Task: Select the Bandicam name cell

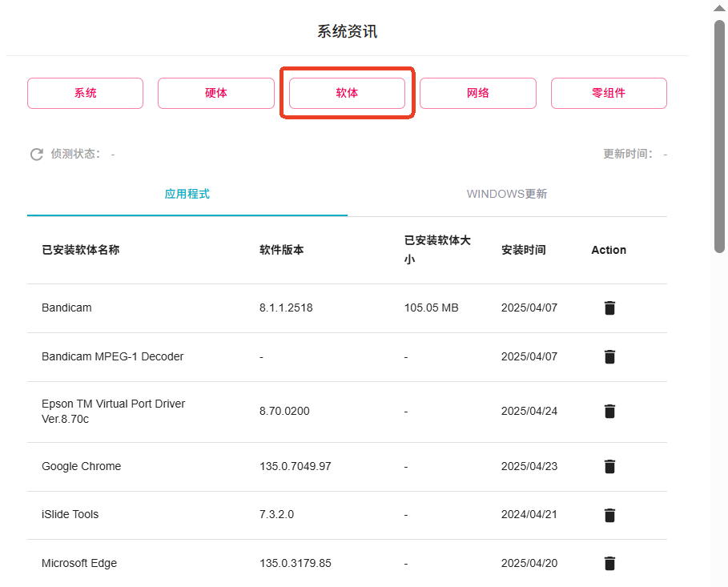Action: click(66, 308)
